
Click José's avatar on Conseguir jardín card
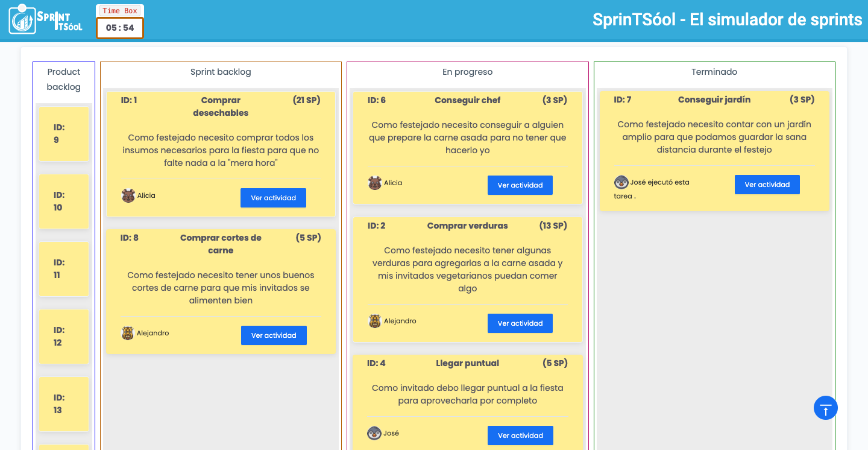[621, 182]
